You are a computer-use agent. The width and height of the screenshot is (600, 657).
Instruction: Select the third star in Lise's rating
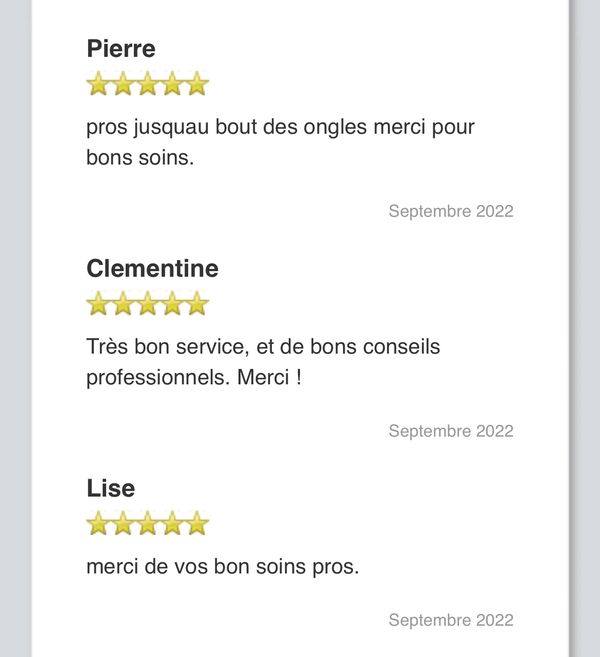click(x=148, y=524)
